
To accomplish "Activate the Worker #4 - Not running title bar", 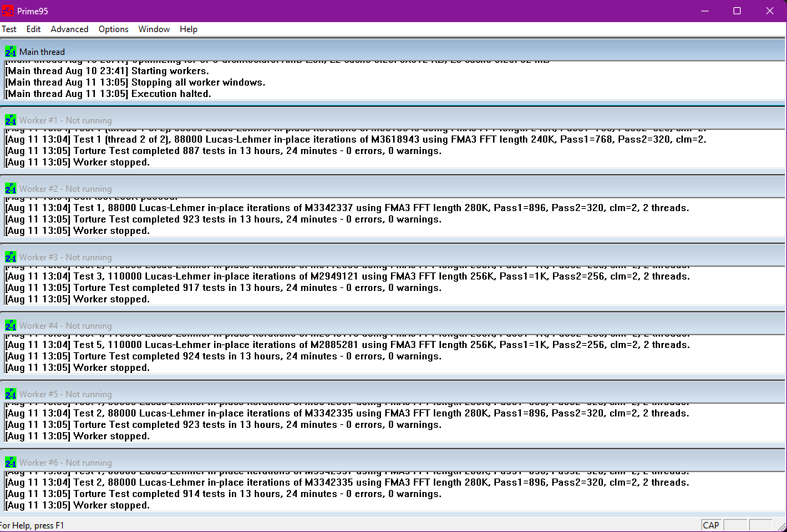I will click(x=392, y=325).
